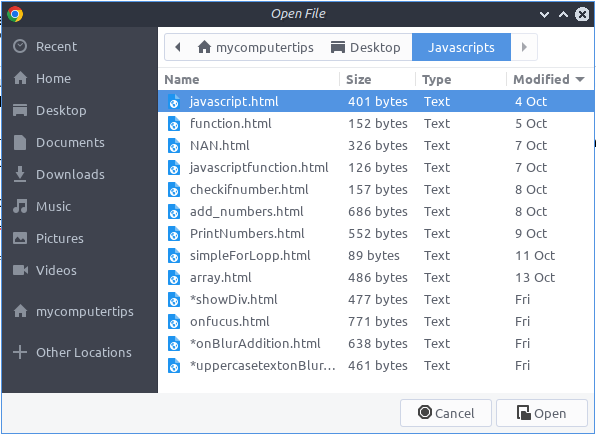The image size is (596, 436).
Task: Select the Desktop path bar segment
Action: [x=366, y=47]
